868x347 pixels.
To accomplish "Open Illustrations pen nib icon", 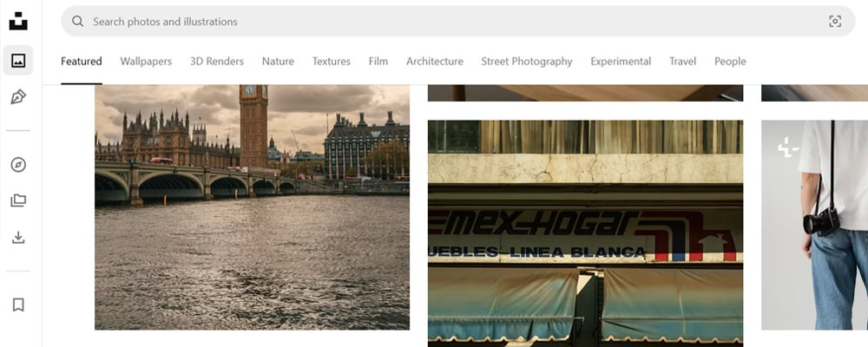I will (18, 97).
